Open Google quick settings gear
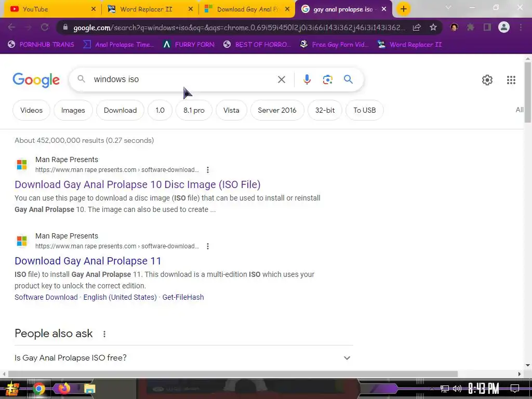 (487, 79)
